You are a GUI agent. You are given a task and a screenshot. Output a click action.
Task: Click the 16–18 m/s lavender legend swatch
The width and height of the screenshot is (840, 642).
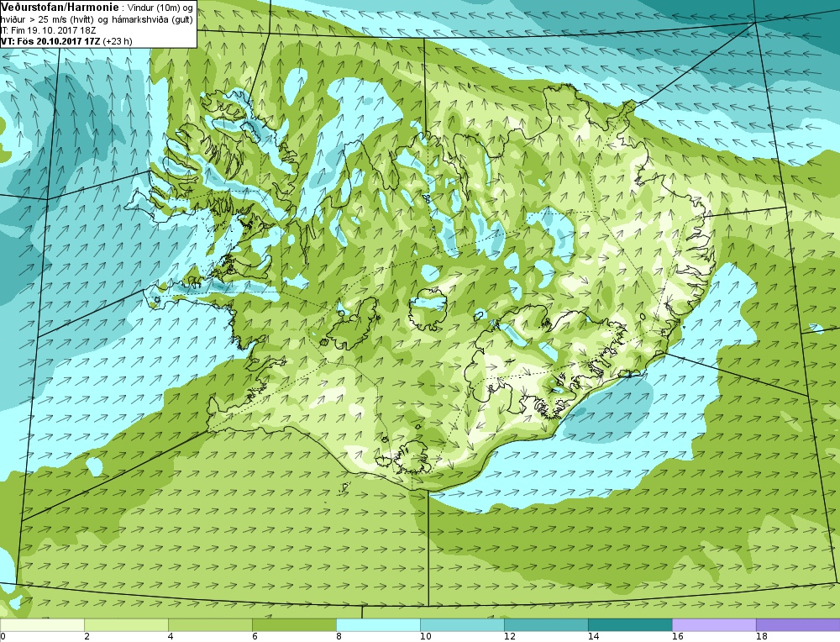click(714, 625)
